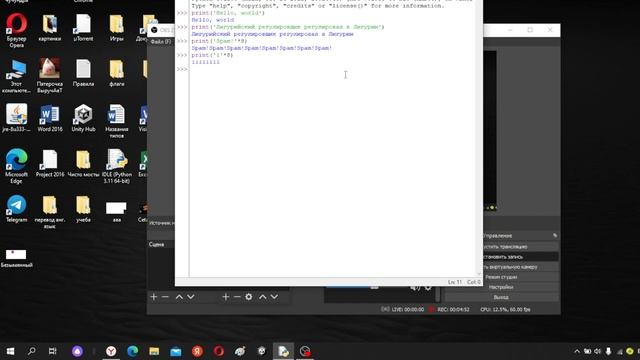
Task: Open the учеба folder
Action: click(x=83, y=209)
